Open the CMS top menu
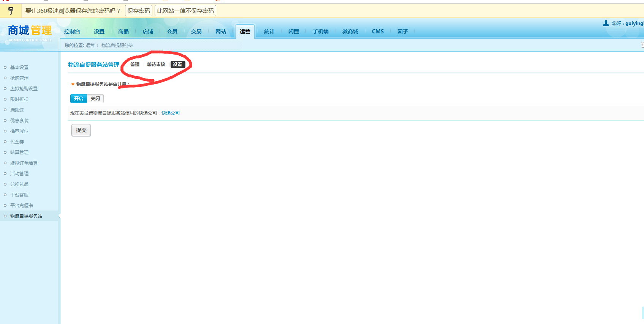Image resolution: width=644 pixels, height=324 pixels. point(378,31)
